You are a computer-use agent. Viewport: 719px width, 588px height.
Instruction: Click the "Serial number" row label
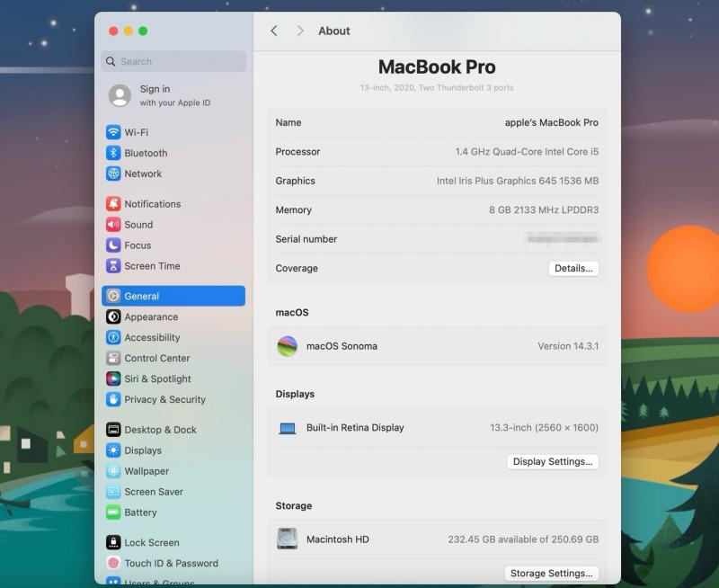pos(306,239)
